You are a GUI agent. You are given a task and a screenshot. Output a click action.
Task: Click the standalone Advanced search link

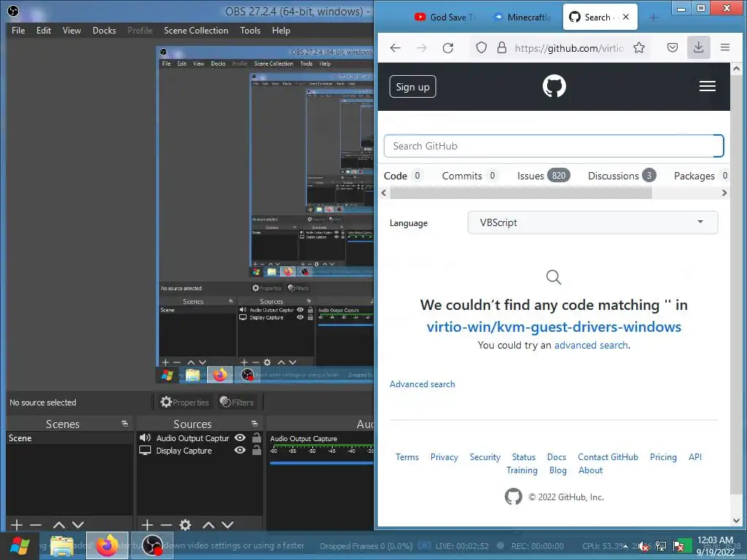click(422, 384)
